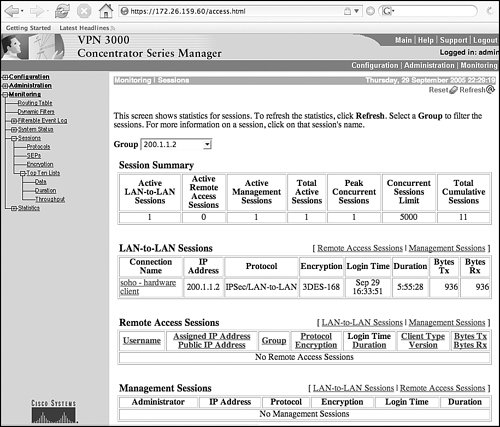Click Support in top header links
The height and width of the screenshot is (427, 500).
pyautogui.click(x=453, y=40)
